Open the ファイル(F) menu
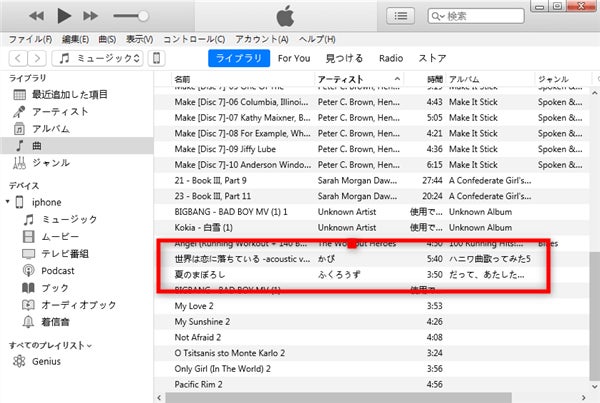 pyautogui.click(x=30, y=39)
